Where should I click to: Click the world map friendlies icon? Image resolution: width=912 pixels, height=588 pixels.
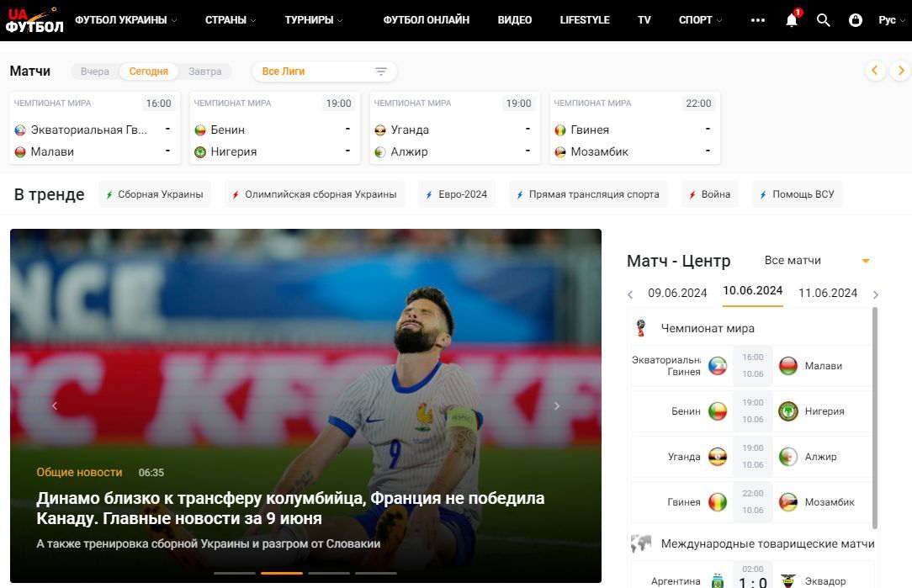[641, 543]
